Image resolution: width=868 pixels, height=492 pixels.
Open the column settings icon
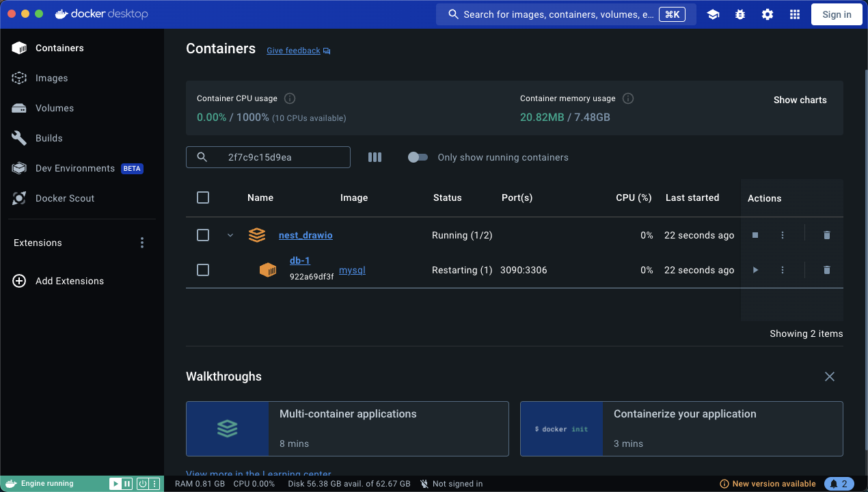(x=375, y=157)
